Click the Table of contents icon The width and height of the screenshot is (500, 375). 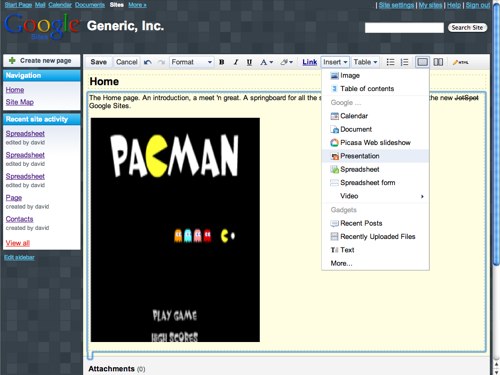point(334,89)
